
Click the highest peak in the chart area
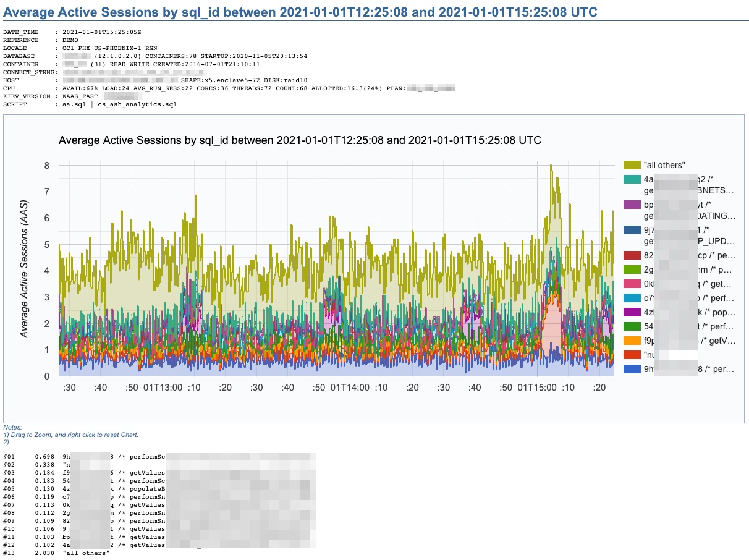coord(551,166)
